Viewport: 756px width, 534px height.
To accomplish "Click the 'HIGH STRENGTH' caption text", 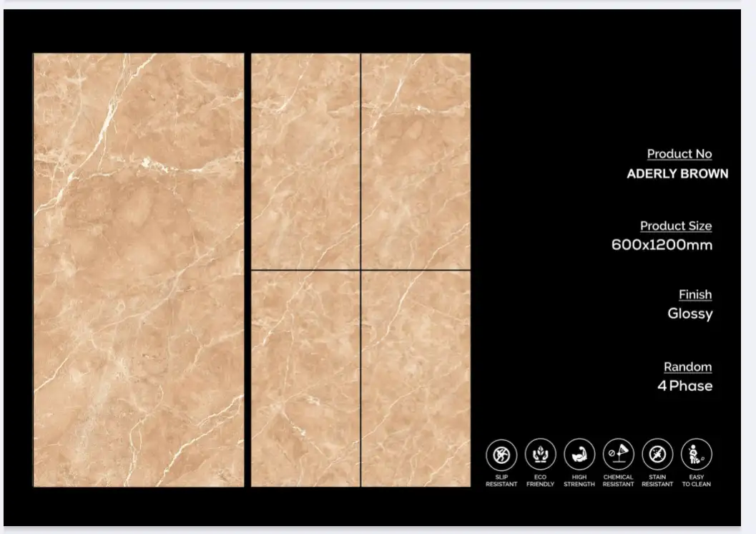I will coord(579,480).
